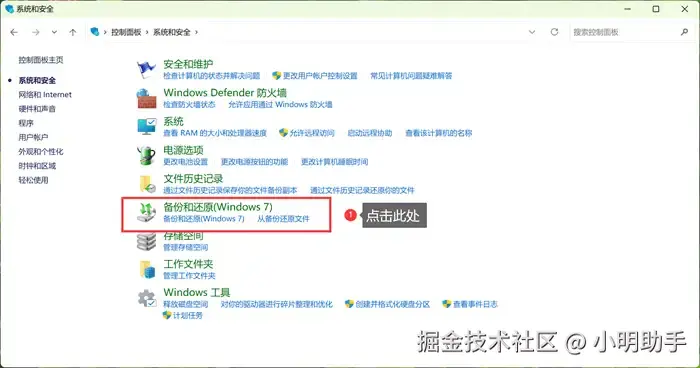700x368 pixels.
Task: Click the Backup and Restore (Windows 7) icon
Action: [146, 212]
